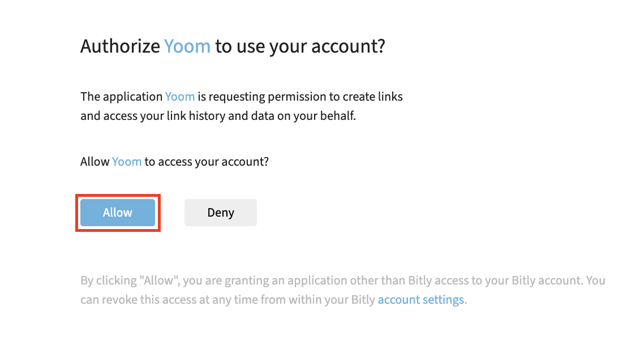Screen dimensions: 644x345
Task: Click "The application" at paragraph start
Action: 121,97
